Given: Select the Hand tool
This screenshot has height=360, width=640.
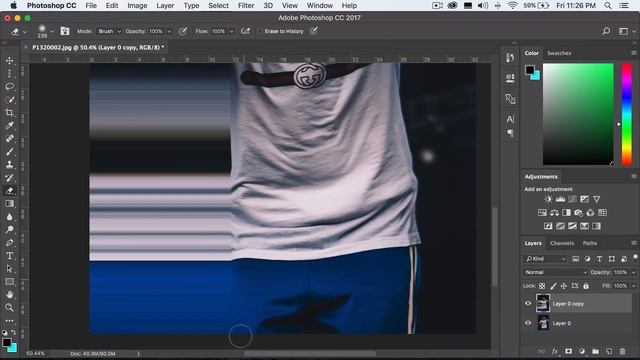Looking at the screenshot, I should (9, 295).
